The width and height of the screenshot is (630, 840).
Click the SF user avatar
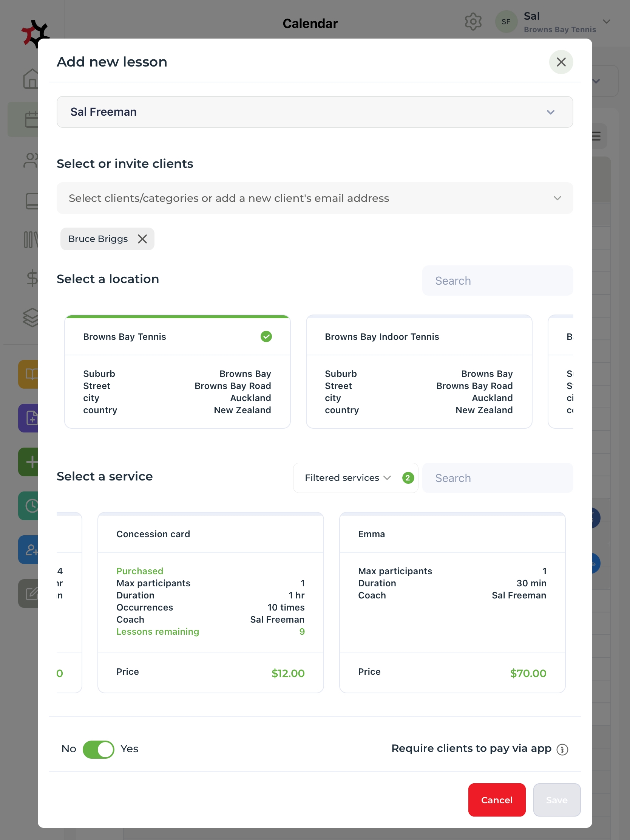pos(506,22)
